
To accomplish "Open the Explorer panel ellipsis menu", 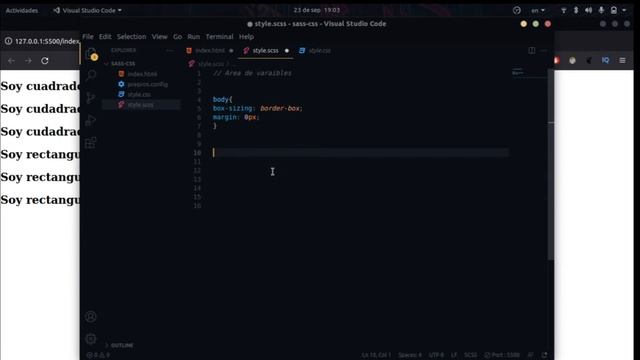I will [x=170, y=51].
